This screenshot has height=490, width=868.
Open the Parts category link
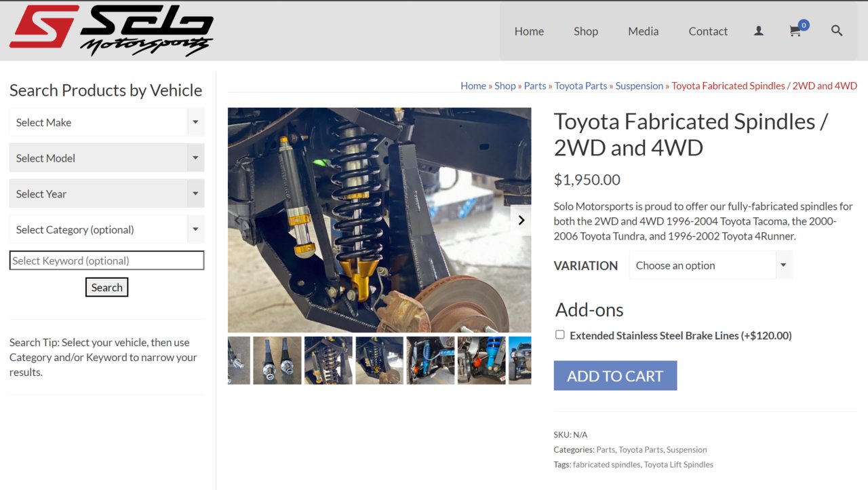click(x=606, y=449)
